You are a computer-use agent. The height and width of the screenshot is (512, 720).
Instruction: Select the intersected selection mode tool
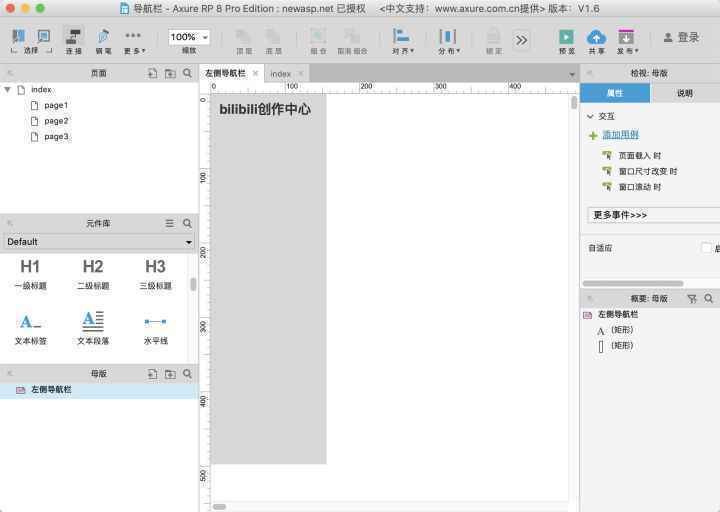point(19,36)
